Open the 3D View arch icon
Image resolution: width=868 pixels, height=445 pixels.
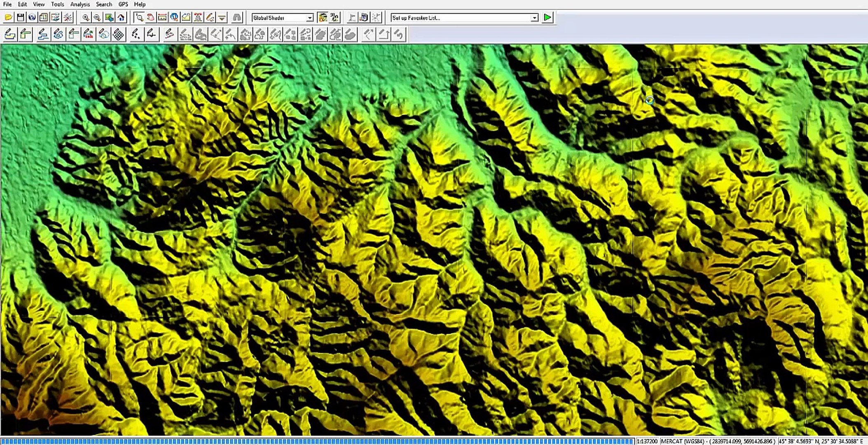[x=237, y=17]
